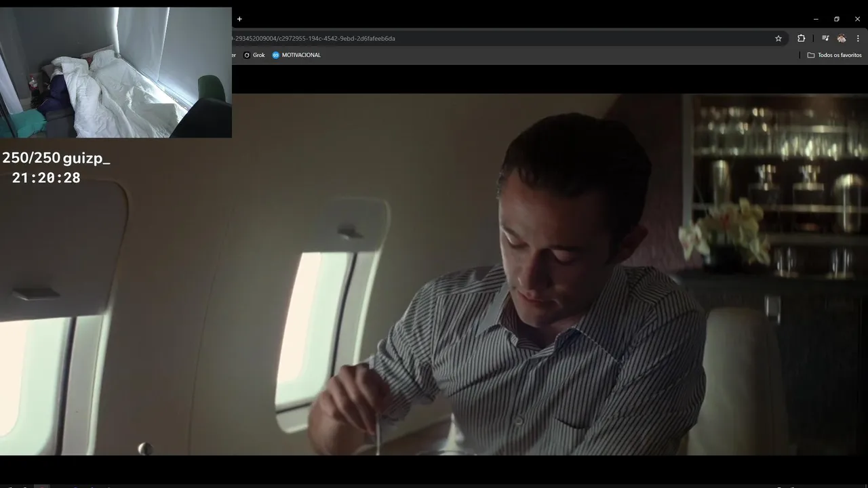
Task: Close the browser window
Action: pos(857,19)
